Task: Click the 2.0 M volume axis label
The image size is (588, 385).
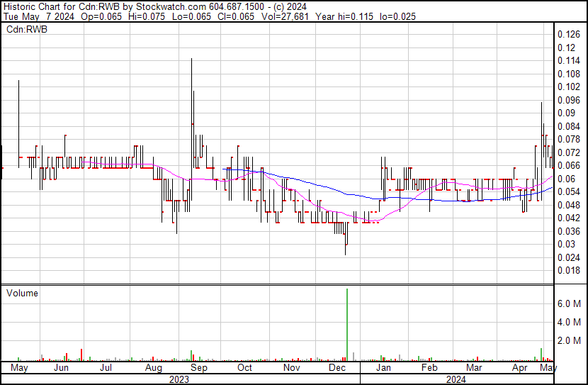Action: pyautogui.click(x=570, y=340)
